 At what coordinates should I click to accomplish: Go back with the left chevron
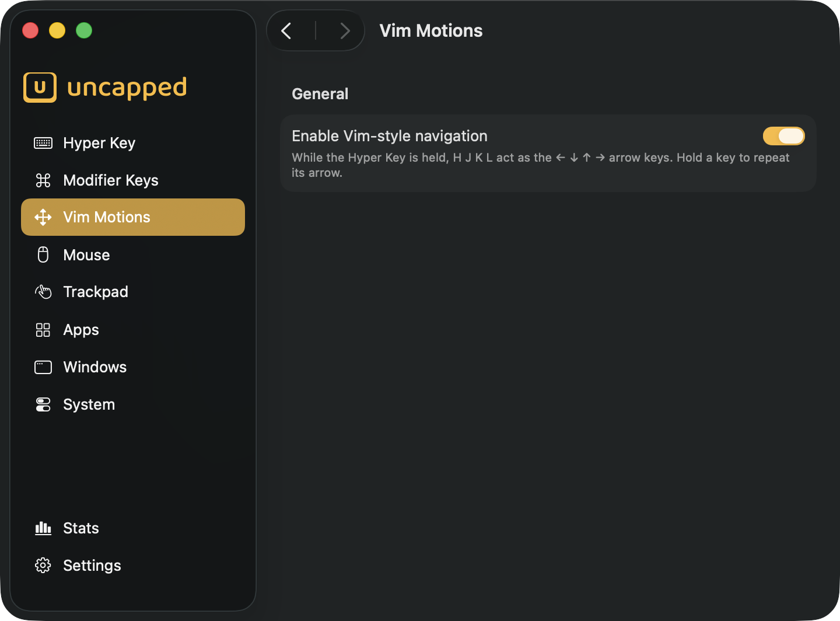[286, 30]
